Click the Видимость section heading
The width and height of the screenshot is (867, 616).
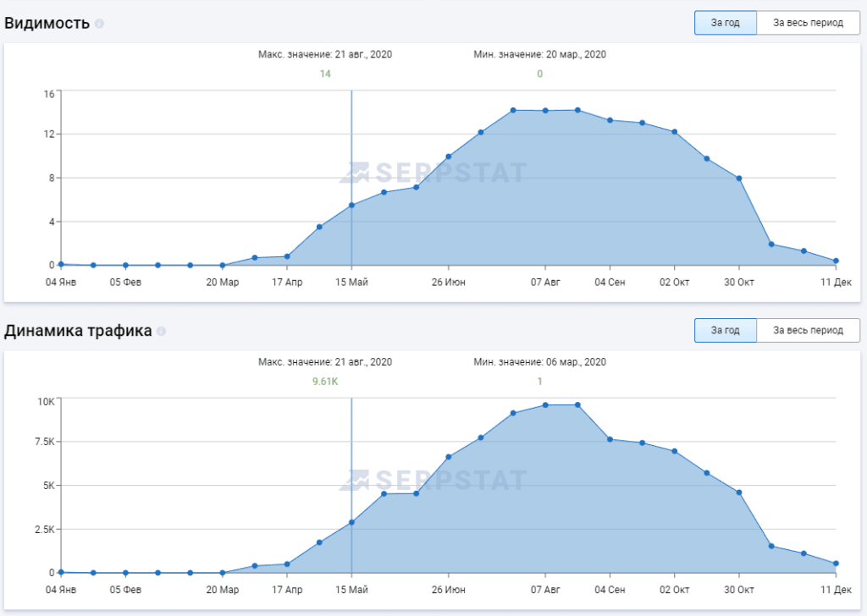click(x=47, y=23)
